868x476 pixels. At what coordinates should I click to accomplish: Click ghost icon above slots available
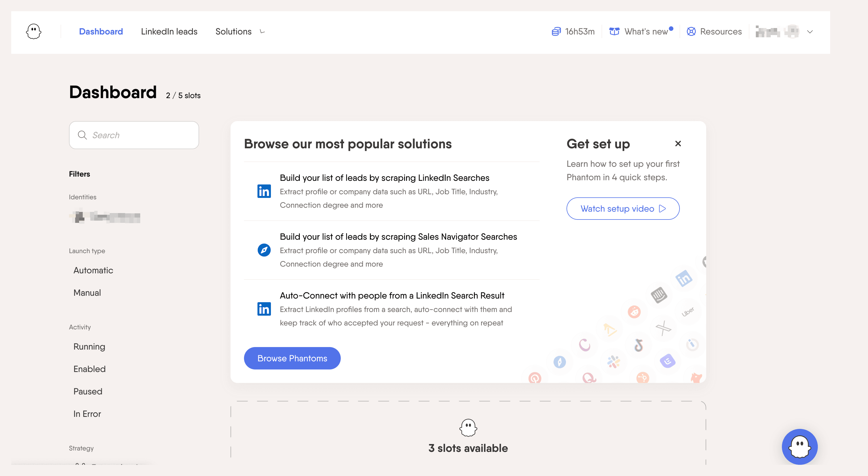468,428
